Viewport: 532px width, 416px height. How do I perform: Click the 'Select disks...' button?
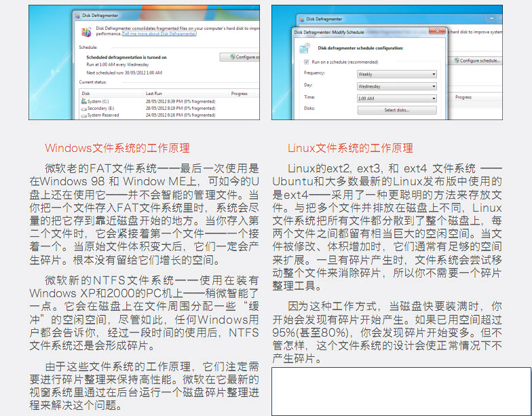(x=397, y=110)
